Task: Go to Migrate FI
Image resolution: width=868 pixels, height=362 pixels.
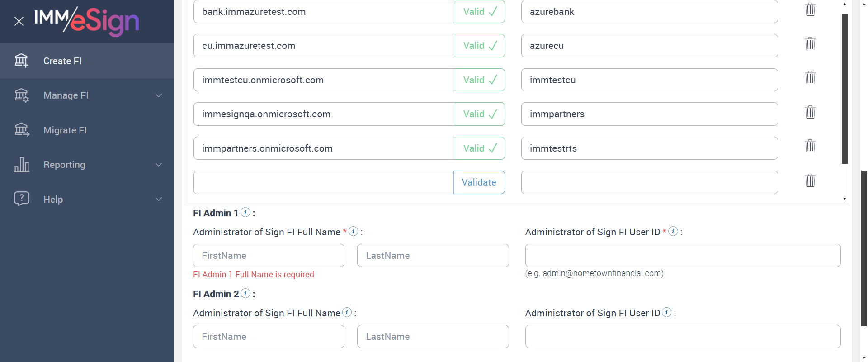Action: coord(65,130)
